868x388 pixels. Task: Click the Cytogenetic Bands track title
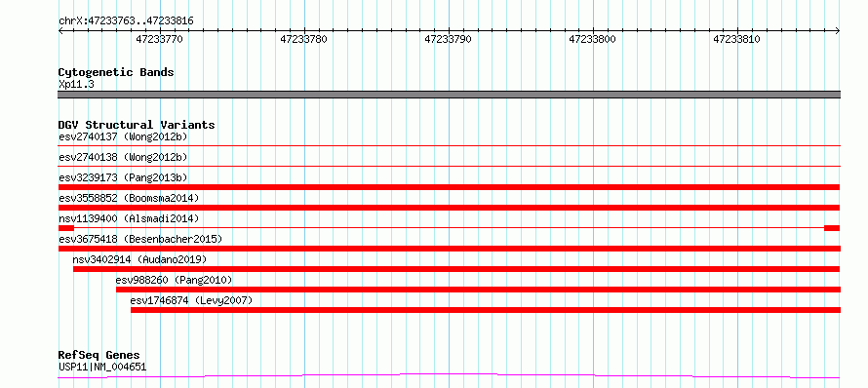tap(116, 72)
